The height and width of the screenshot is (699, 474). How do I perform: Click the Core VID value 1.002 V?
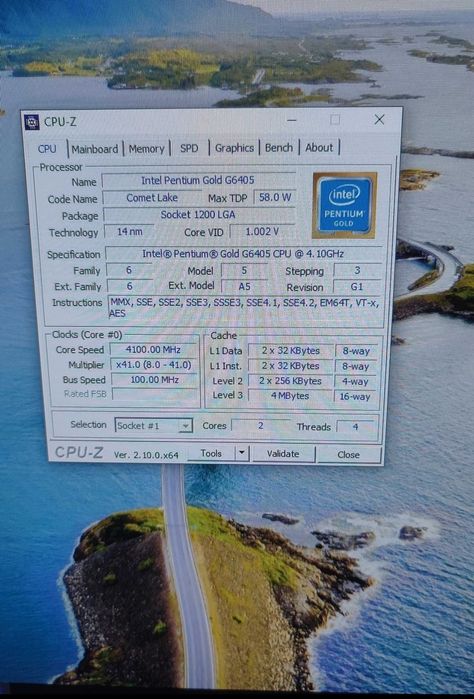point(263,231)
